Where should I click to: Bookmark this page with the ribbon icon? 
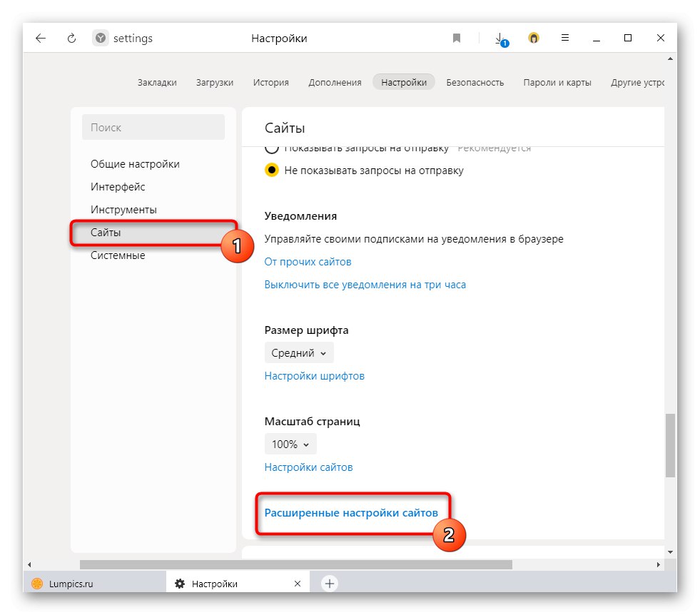(x=456, y=39)
